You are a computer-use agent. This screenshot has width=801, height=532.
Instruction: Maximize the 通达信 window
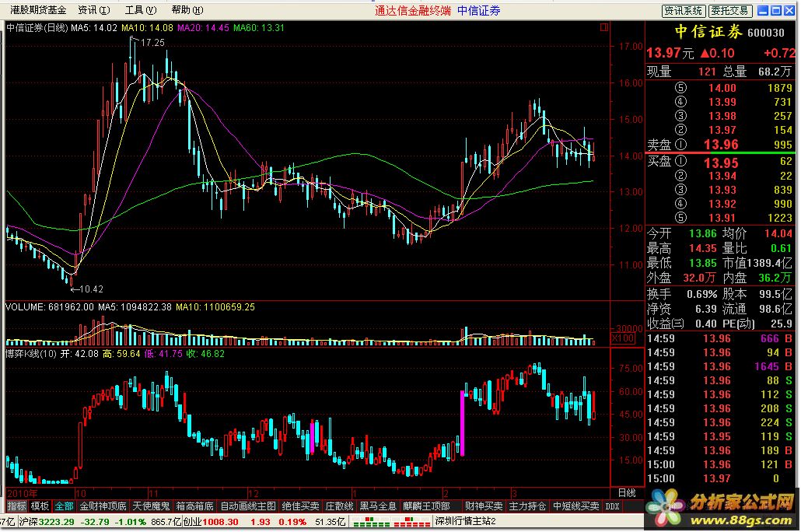click(776, 10)
